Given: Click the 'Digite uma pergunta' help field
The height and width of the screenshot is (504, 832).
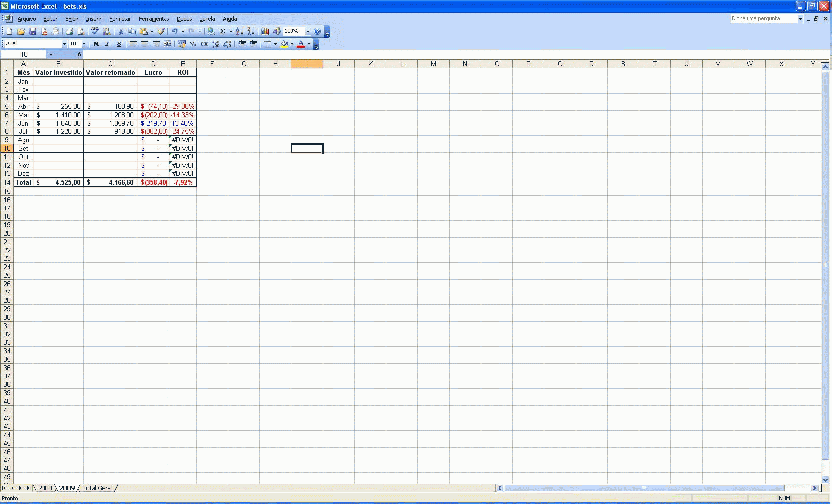Looking at the screenshot, I should [x=764, y=19].
